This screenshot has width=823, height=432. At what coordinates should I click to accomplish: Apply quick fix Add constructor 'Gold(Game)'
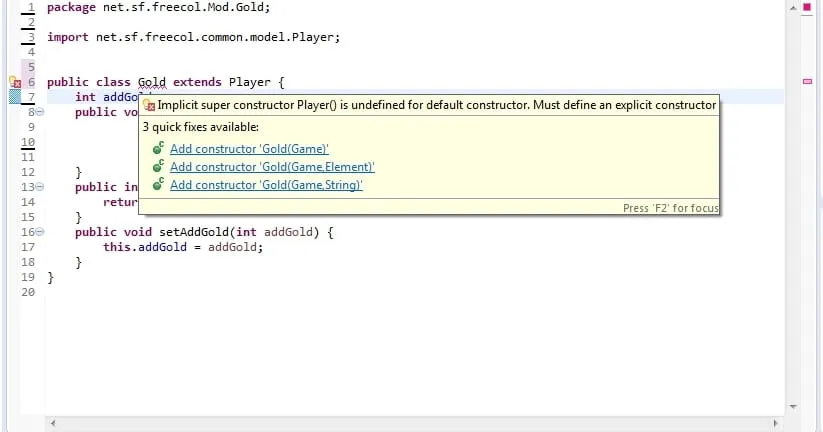click(249, 149)
